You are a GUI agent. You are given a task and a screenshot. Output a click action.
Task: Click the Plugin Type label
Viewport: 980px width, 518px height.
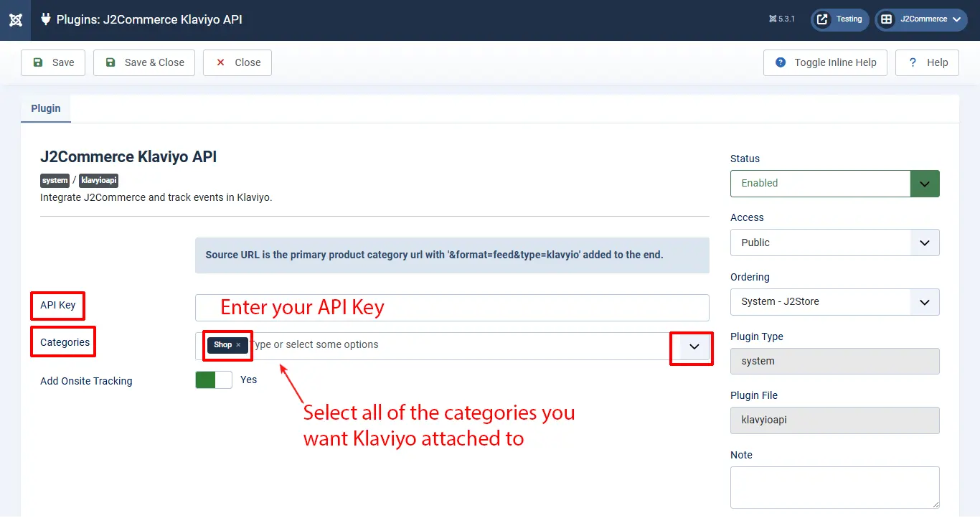tap(757, 336)
